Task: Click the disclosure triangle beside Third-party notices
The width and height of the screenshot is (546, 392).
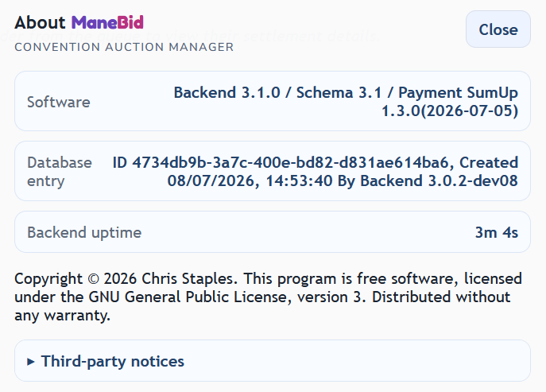Action: coord(31,362)
